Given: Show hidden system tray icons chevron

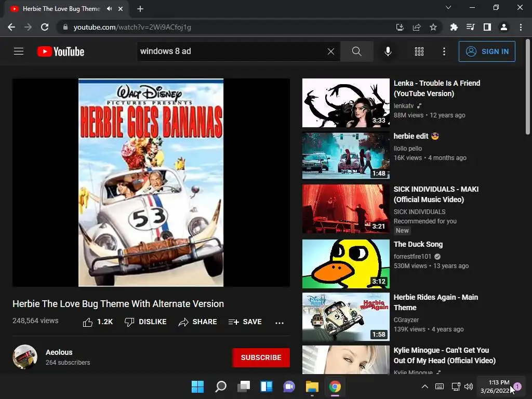Looking at the screenshot, I should 425,387.
